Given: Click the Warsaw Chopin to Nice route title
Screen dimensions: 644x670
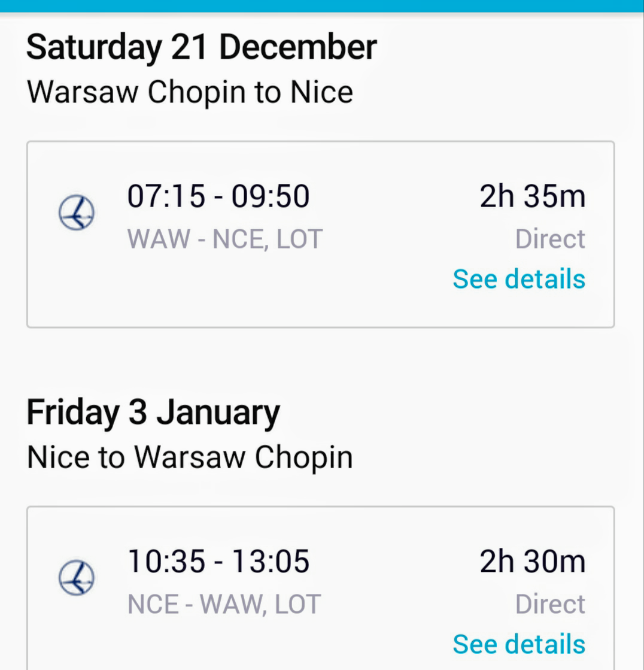Looking at the screenshot, I should [190, 92].
